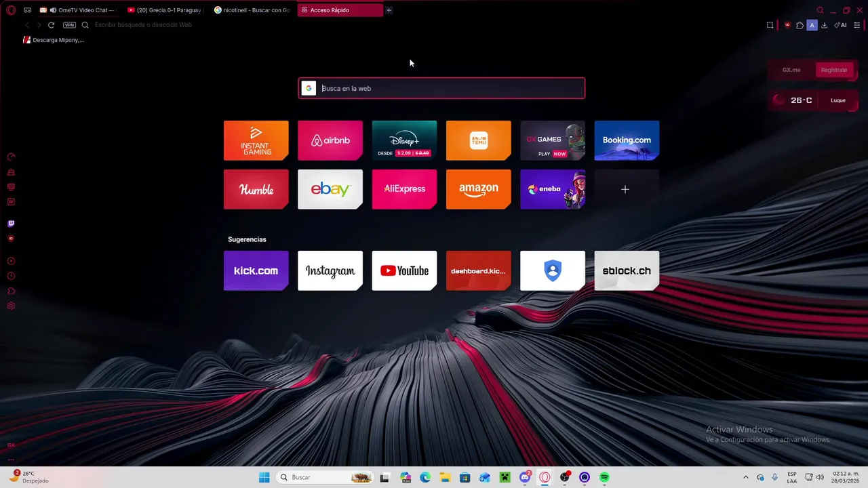Open History clock icon in sidebar

click(x=11, y=276)
